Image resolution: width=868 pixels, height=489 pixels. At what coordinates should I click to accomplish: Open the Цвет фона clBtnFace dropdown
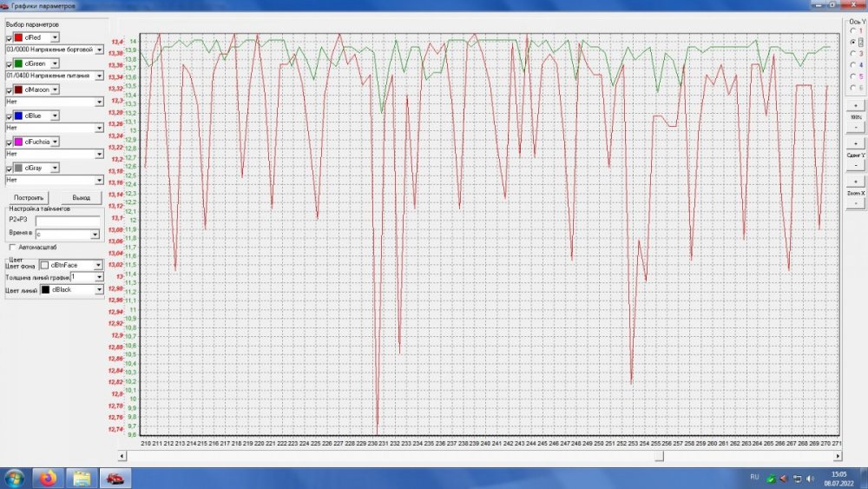(98, 265)
